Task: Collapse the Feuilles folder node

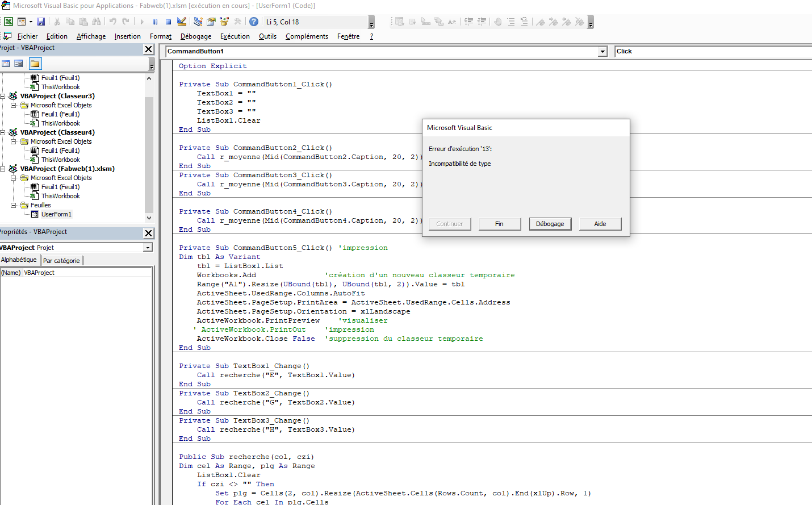Action: tap(14, 205)
